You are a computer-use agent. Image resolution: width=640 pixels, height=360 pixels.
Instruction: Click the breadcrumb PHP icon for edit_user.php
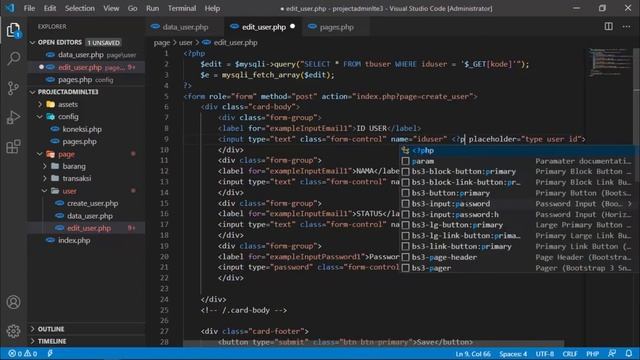point(207,42)
